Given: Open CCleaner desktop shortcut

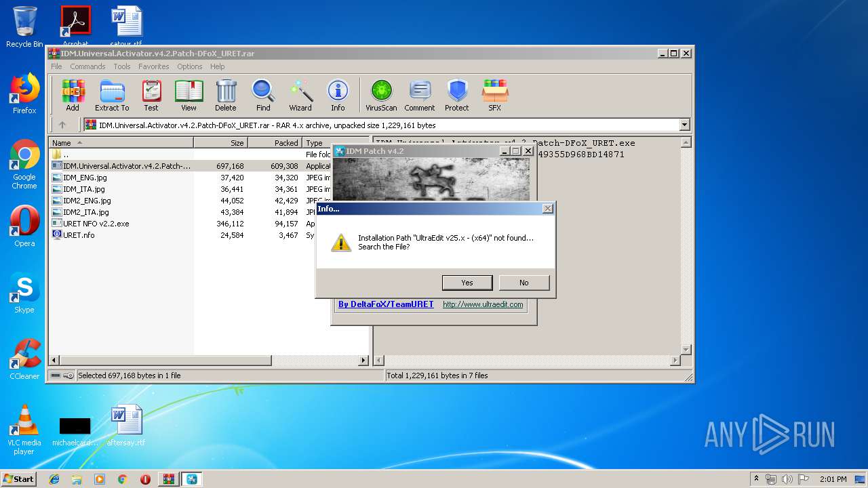Looking at the screenshot, I should [24, 359].
